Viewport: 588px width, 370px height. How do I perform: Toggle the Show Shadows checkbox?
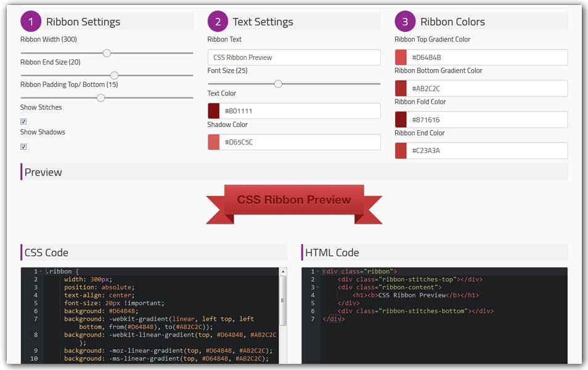pyautogui.click(x=23, y=146)
